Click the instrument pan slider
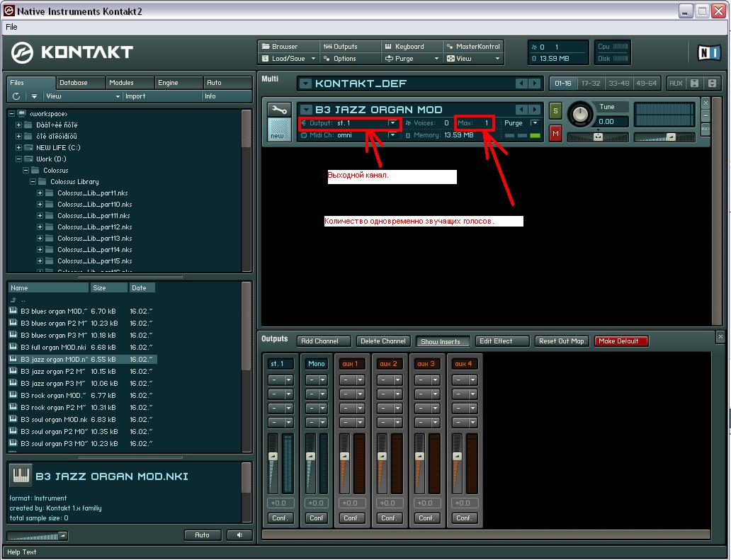 (598, 137)
